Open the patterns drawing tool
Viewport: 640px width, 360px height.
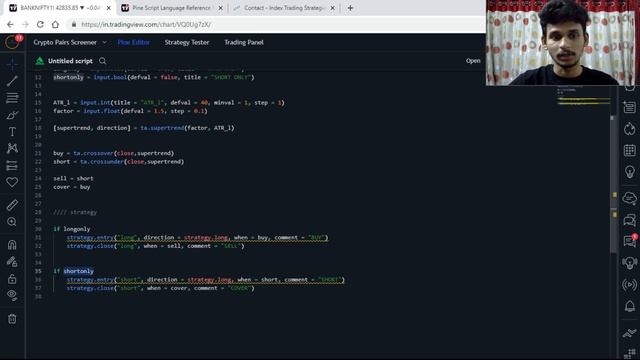pyautogui.click(x=12, y=148)
